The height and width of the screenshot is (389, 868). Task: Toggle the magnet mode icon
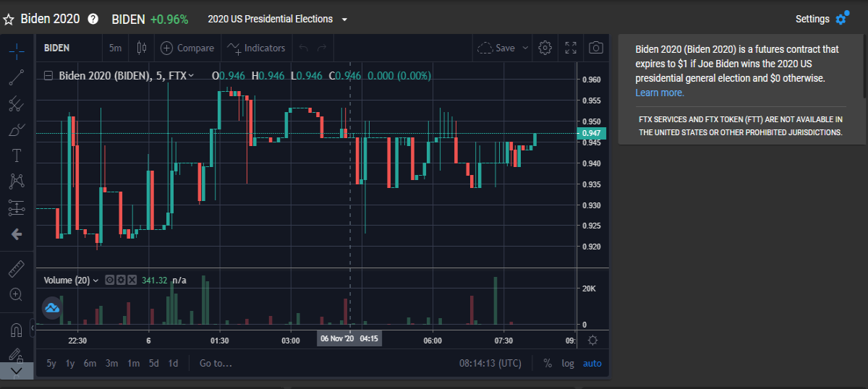(16, 330)
